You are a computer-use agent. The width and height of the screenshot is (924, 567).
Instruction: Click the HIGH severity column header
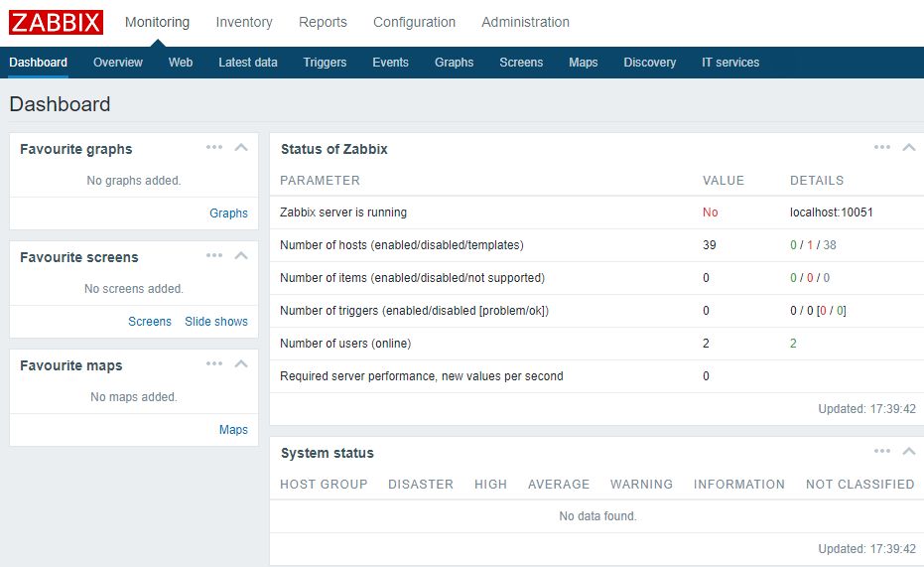tap(491, 485)
